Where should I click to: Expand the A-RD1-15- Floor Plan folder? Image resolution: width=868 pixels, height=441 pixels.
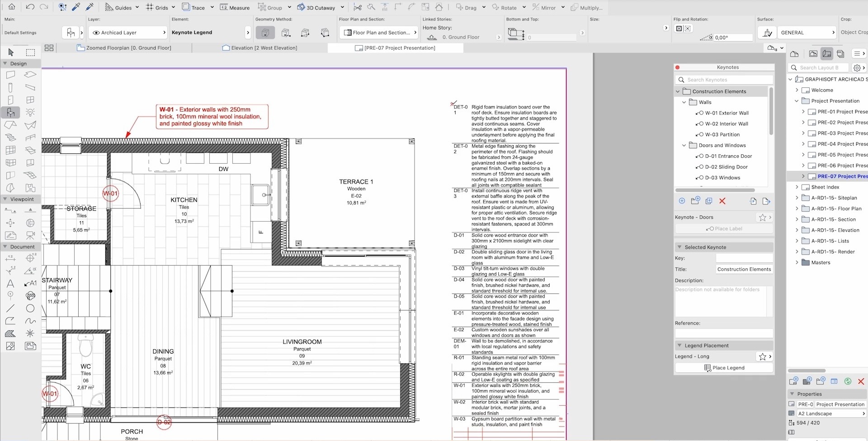797,209
